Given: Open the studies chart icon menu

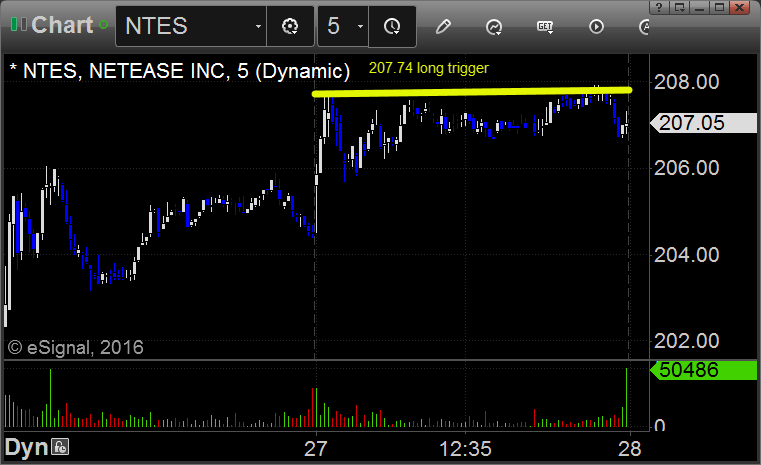Looking at the screenshot, I should [494, 27].
